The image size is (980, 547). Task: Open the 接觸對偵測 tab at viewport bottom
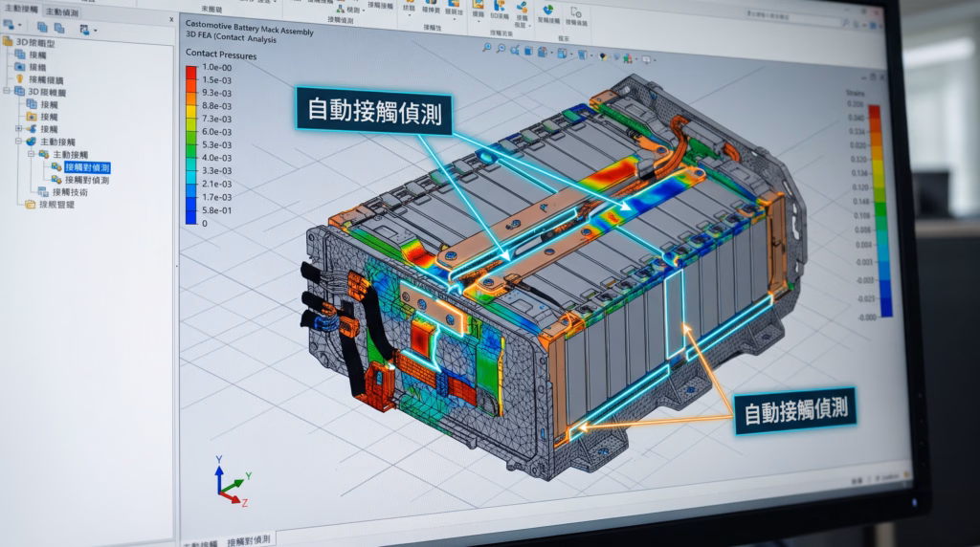pos(249,540)
